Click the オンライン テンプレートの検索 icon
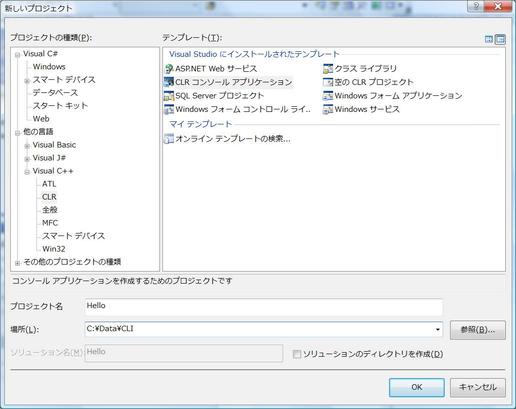Image resolution: width=516 pixels, height=409 pixels. 169,139
